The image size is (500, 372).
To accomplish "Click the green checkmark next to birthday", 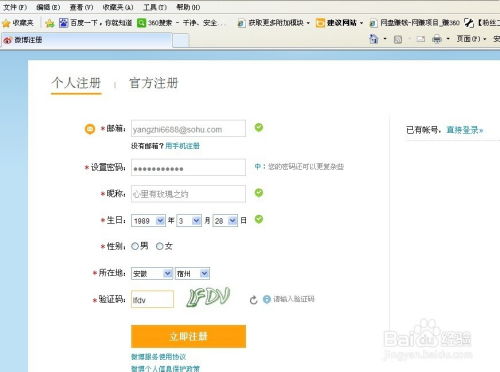I will (x=259, y=219).
